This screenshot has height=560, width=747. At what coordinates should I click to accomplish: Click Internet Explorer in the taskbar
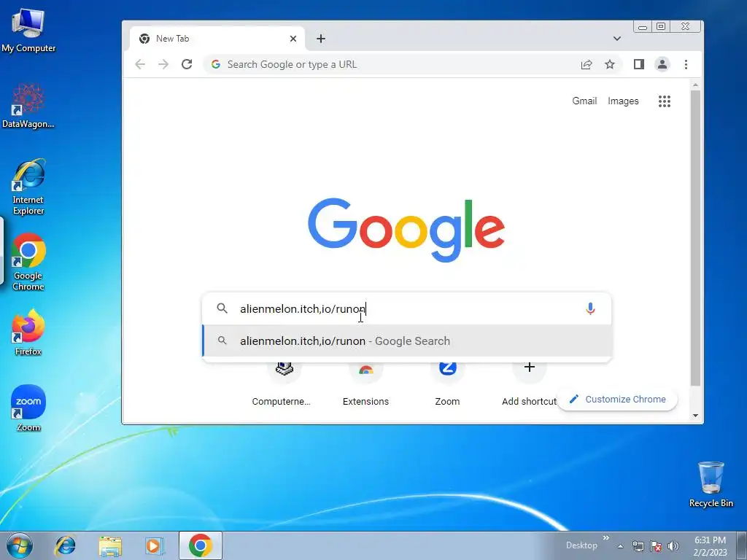click(65, 545)
